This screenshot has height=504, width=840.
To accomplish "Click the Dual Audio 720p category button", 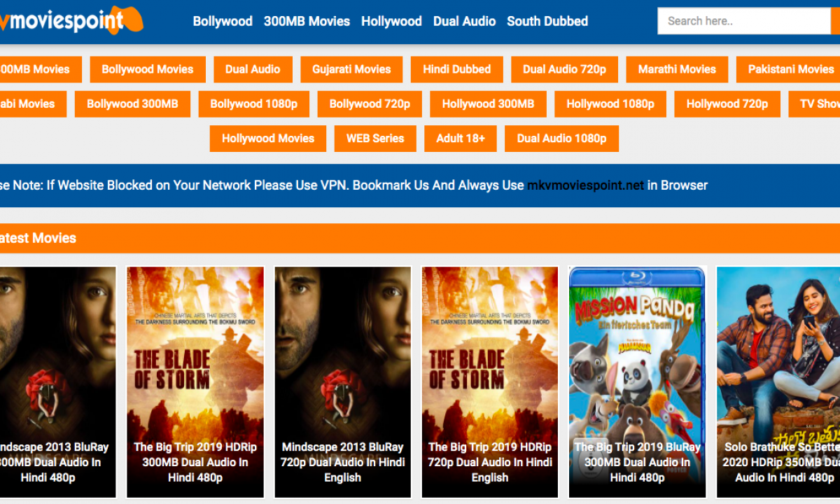I will pyautogui.click(x=564, y=69).
